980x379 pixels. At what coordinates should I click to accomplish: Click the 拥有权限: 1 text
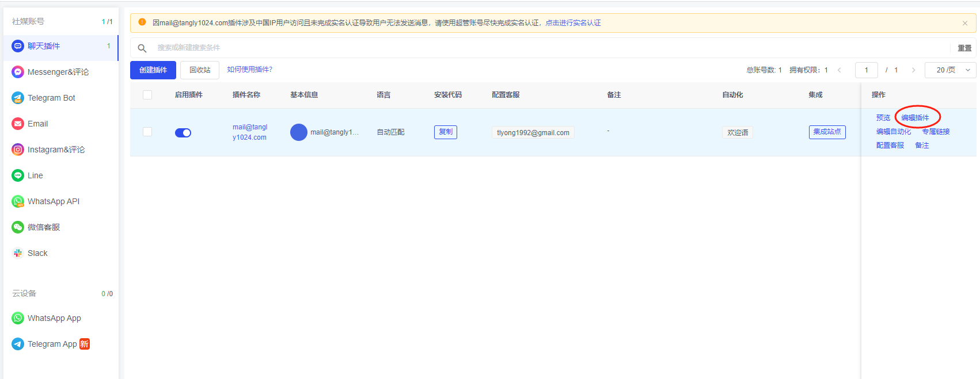click(x=808, y=70)
